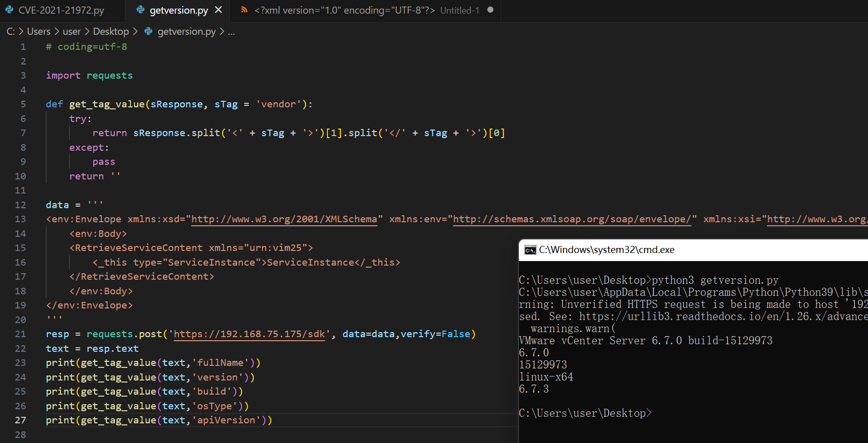Viewport: 868px width, 443px height.
Task: Click the Python file icon in the breadcrumb
Action: tap(148, 31)
